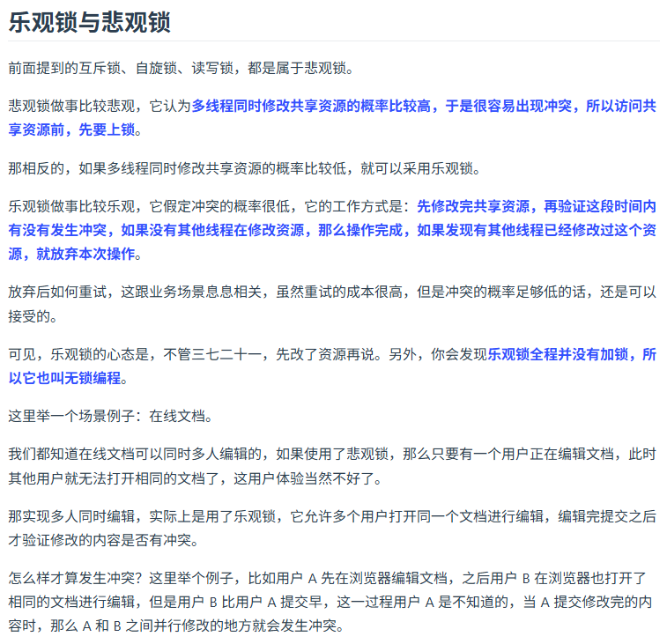Screen dimensions: 667x644
Task: Click the paragraph starting "我们都知道在线文档可以同时多人编辑的"
Action: (x=332, y=466)
